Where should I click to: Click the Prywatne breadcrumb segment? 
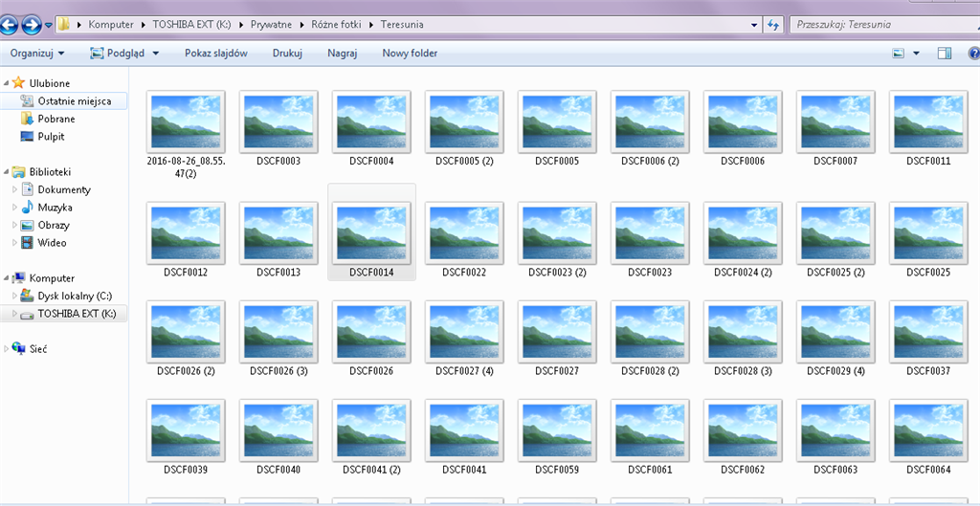tap(271, 25)
